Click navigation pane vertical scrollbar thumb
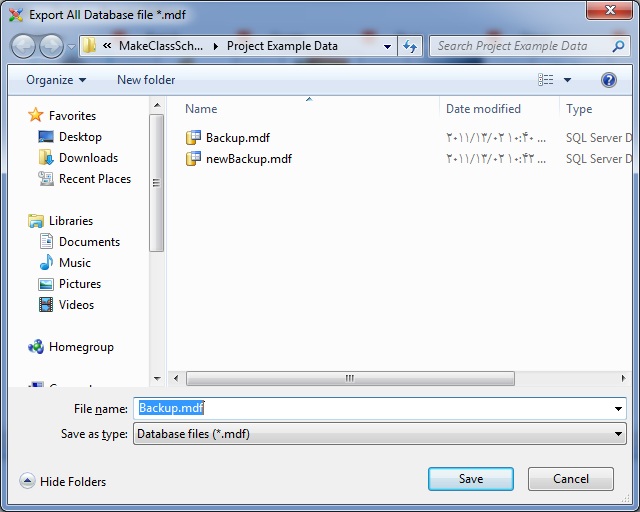This screenshot has height=512, width=640. click(x=156, y=183)
